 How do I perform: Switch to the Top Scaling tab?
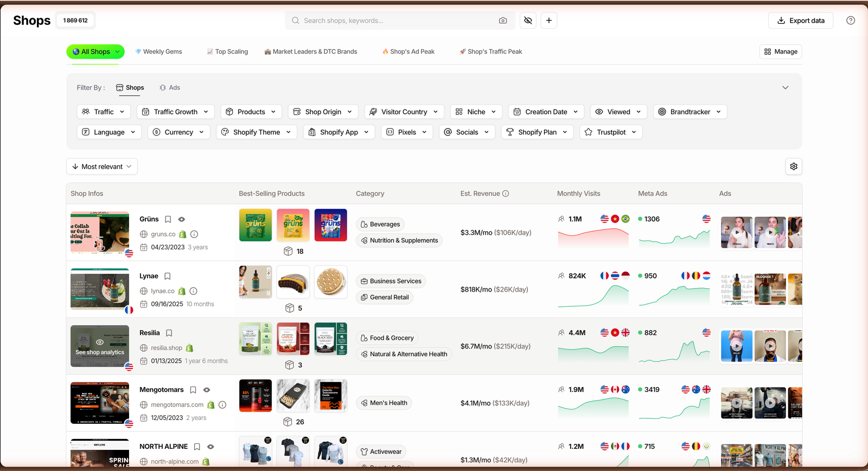[227, 51]
